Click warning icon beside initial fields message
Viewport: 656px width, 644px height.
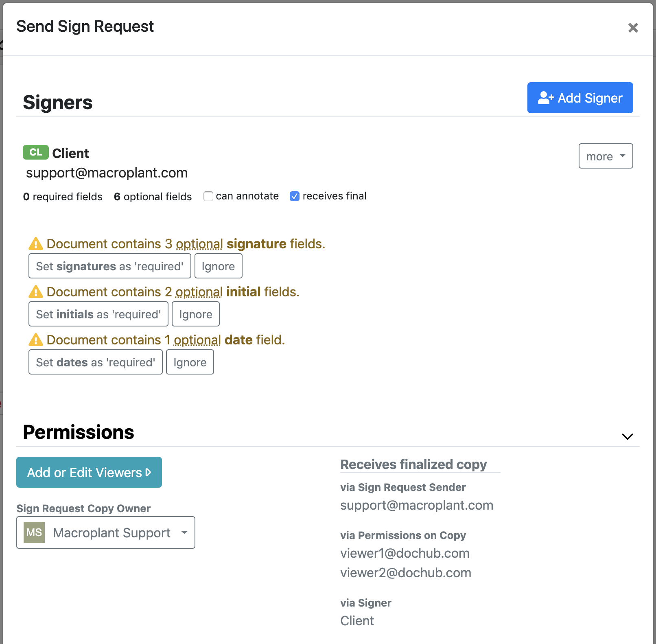pyautogui.click(x=36, y=292)
